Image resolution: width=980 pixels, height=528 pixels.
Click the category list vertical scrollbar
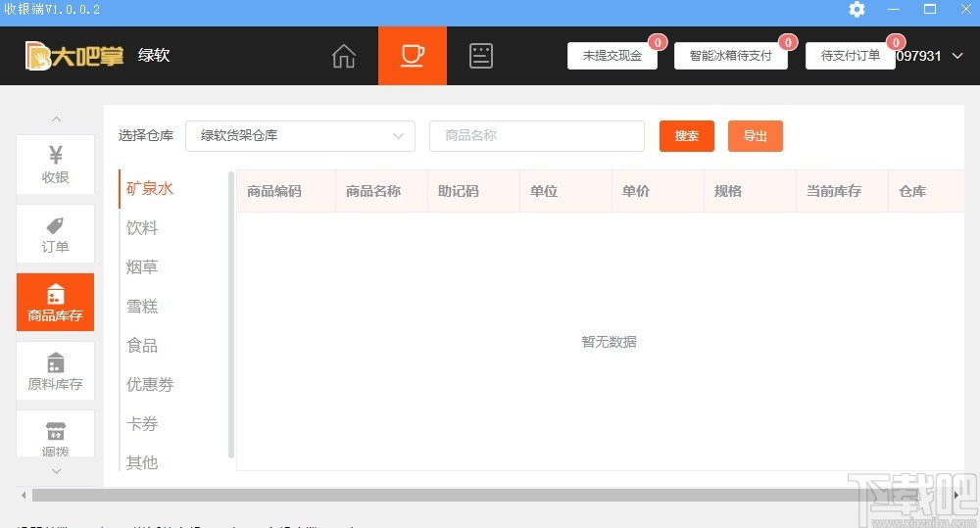[231, 314]
